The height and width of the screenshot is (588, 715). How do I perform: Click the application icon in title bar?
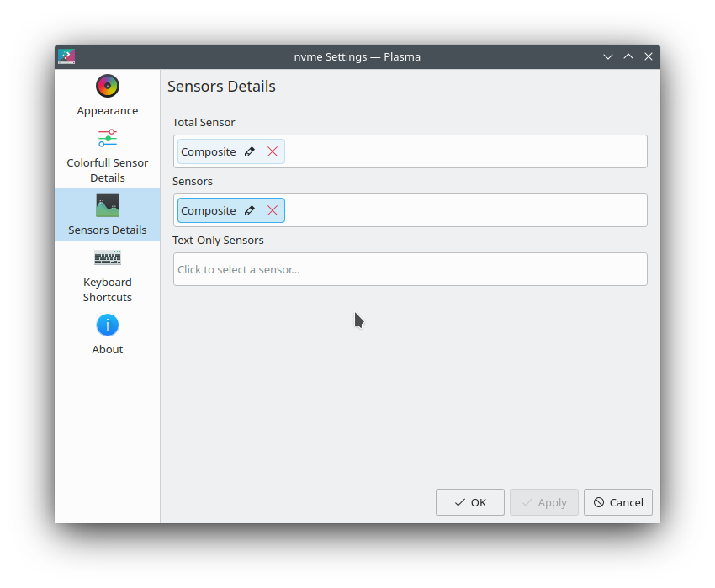(66, 56)
